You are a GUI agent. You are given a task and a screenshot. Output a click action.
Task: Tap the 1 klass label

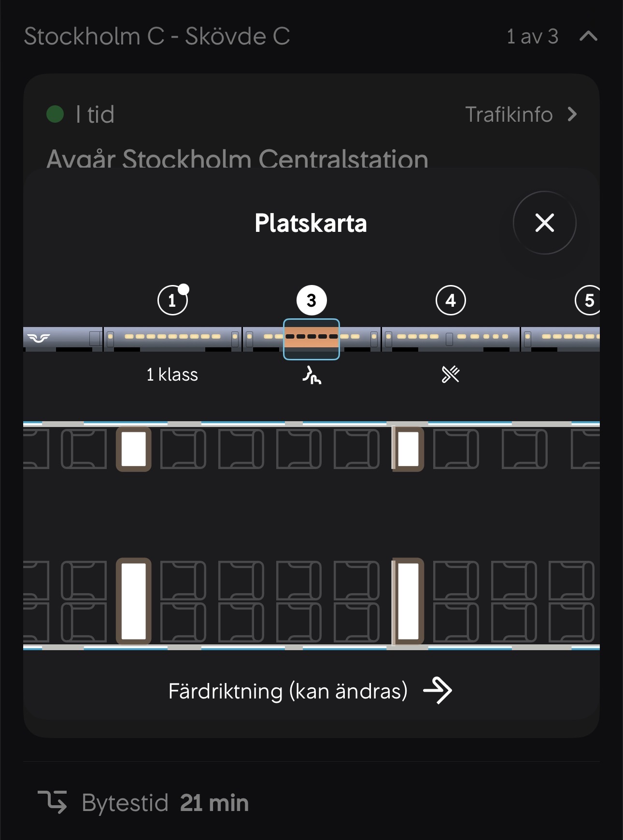point(172,375)
